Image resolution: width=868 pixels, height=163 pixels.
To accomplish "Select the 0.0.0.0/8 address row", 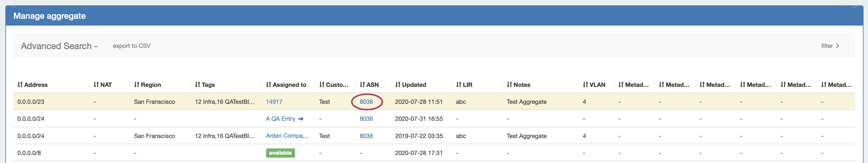I will [29, 153].
